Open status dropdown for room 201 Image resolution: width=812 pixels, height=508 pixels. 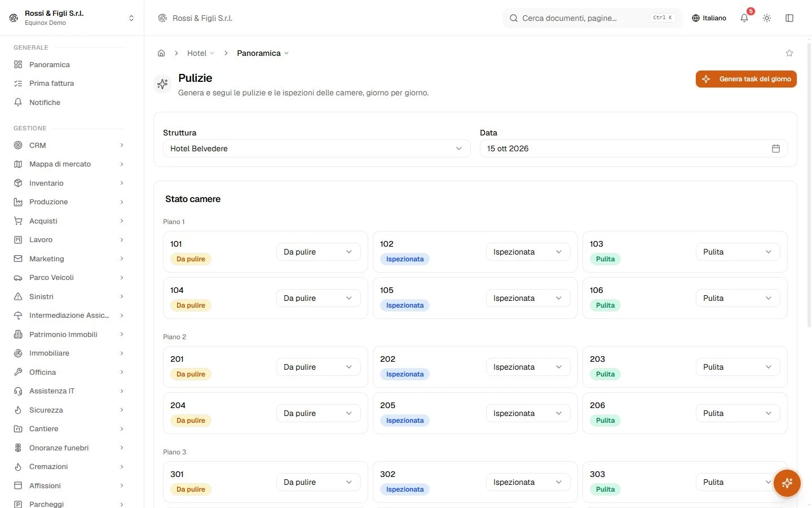point(318,367)
